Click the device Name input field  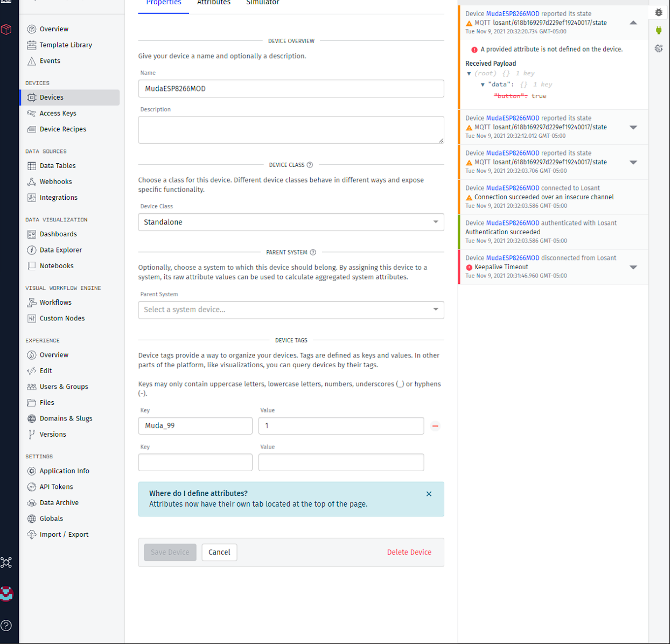click(291, 89)
